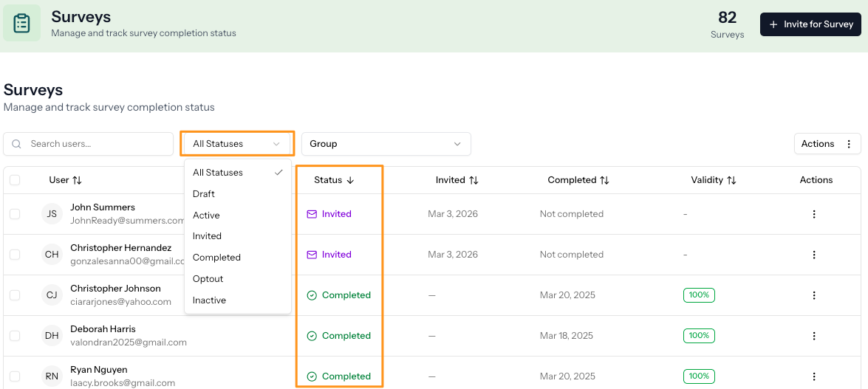Select All Statuses option in list
The width and height of the screenshot is (868, 389).
[x=238, y=173]
